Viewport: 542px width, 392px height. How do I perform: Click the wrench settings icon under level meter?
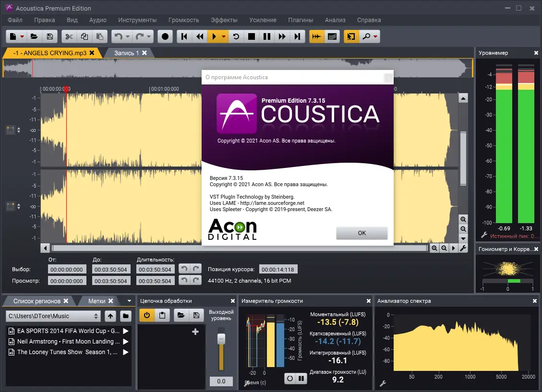[484, 236]
